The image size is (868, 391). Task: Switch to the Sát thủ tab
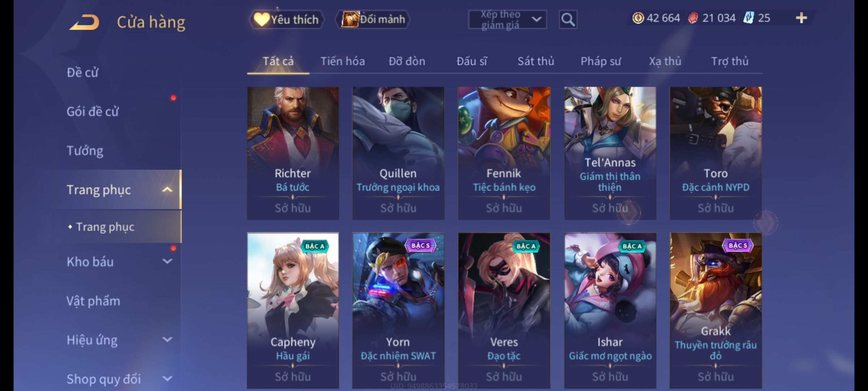pos(536,61)
